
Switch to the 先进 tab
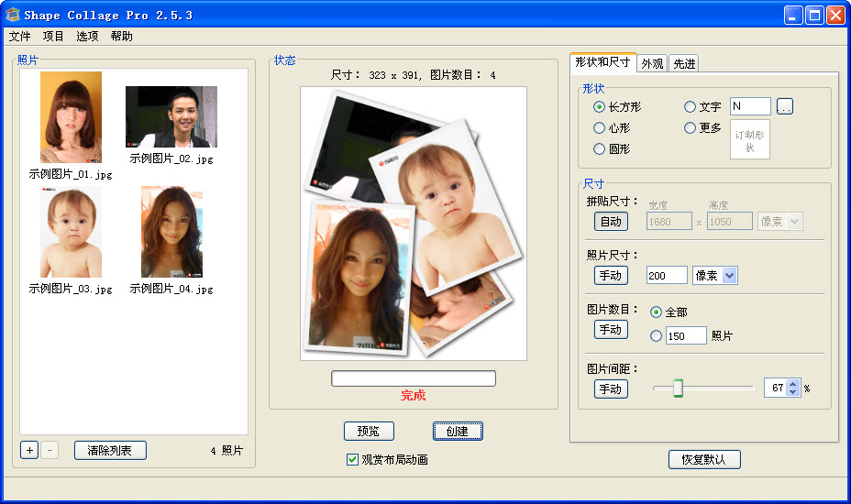pyautogui.click(x=684, y=64)
